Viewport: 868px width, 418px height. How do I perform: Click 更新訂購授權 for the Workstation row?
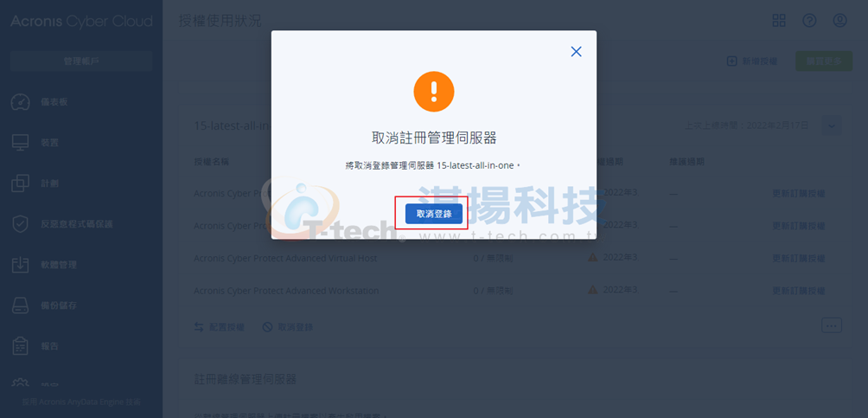798,291
